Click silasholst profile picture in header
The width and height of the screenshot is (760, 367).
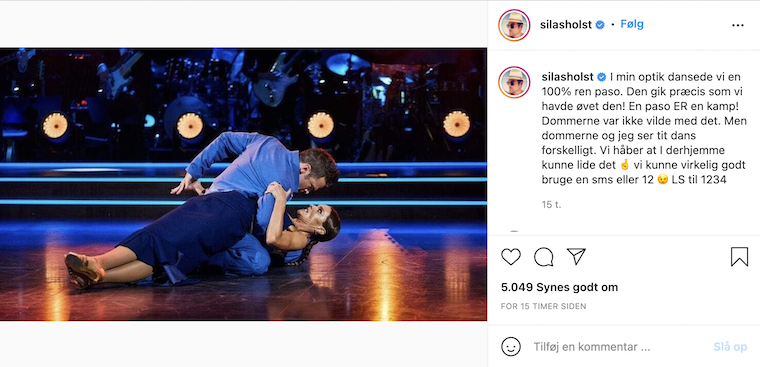pos(514,25)
